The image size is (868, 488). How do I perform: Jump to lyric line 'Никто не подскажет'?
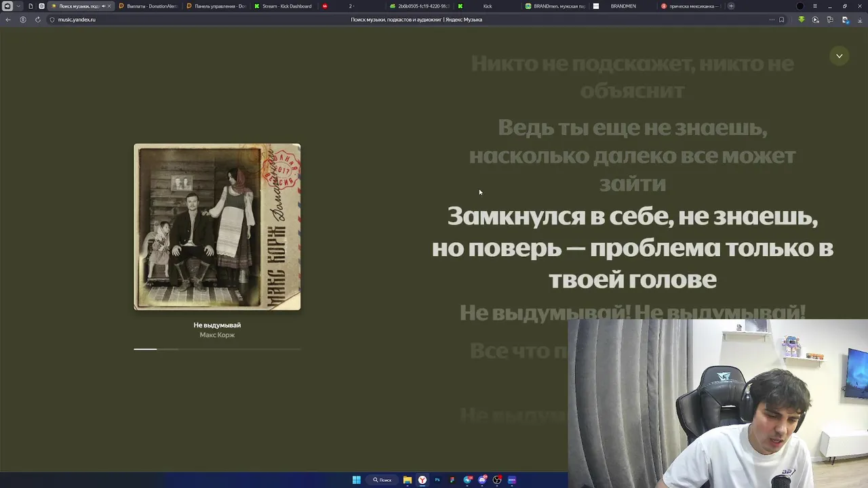pos(632,77)
